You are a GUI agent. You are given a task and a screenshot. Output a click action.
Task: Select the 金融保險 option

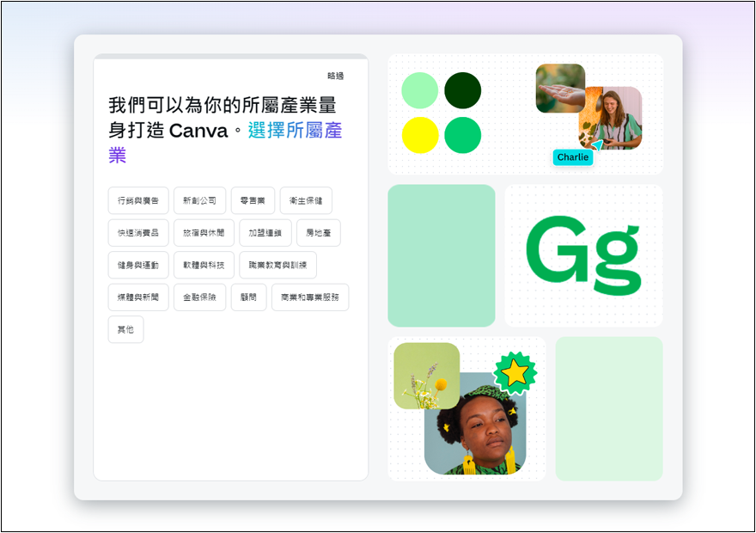tap(198, 297)
